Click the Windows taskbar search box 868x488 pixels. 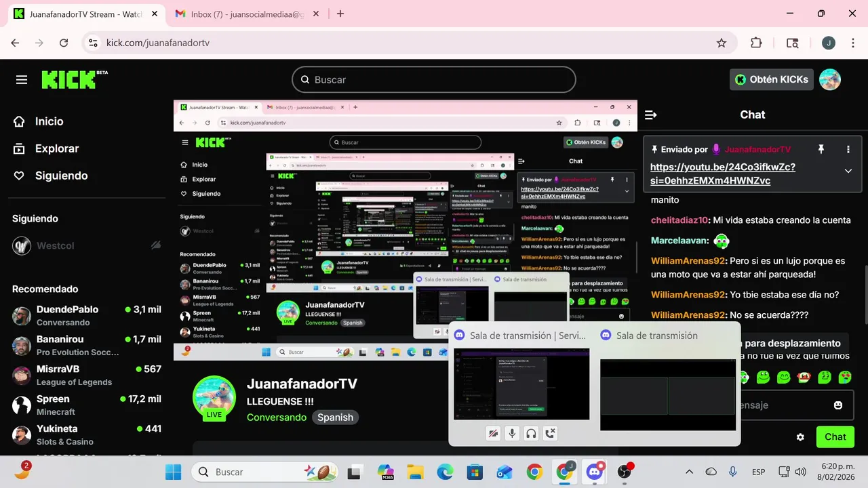(x=264, y=472)
